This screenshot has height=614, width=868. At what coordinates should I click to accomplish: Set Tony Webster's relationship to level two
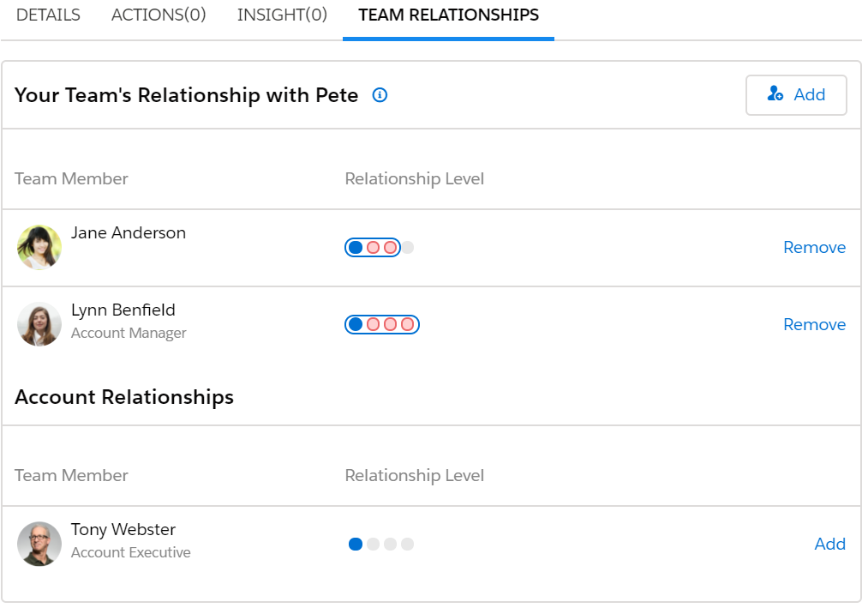(x=373, y=545)
